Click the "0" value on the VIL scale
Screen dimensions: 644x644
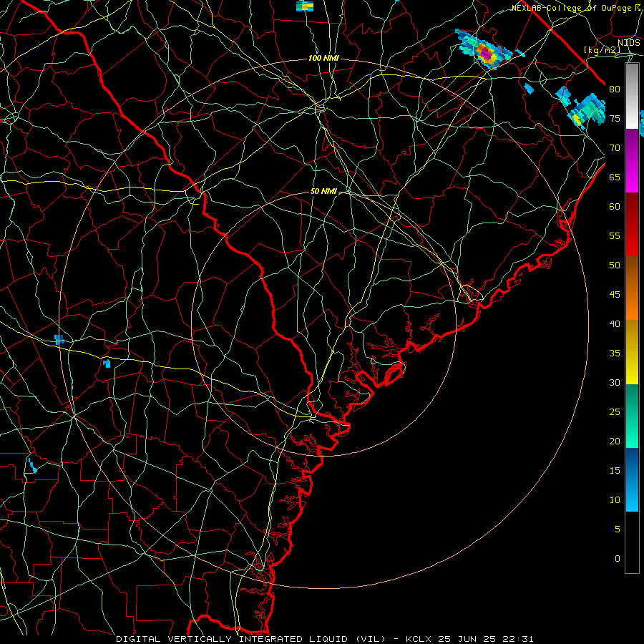pos(618,559)
